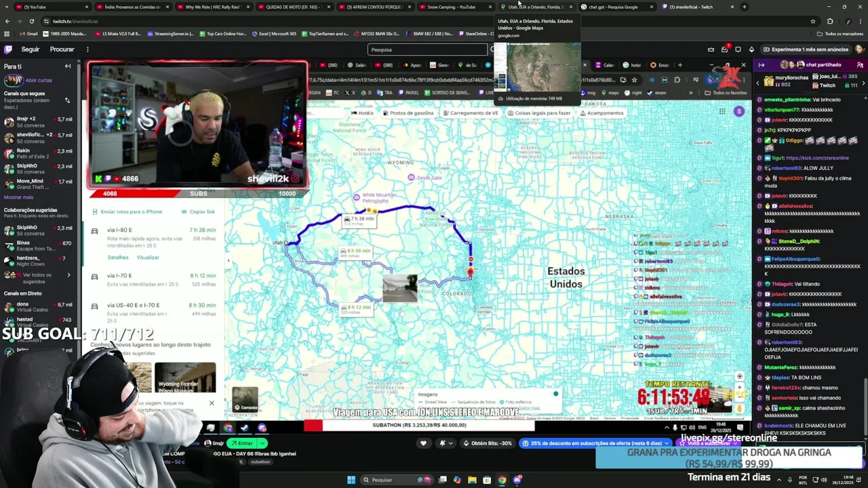Click the right chevron in the chat leaderboard
868x488 pixels.
(863, 83)
